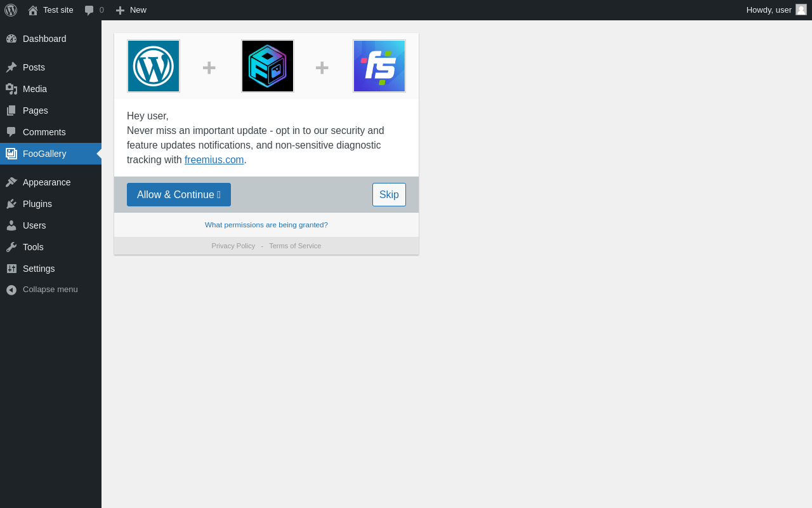Image resolution: width=812 pixels, height=508 pixels.
Task: Click the Collapse menu arrow icon
Action: pos(11,290)
